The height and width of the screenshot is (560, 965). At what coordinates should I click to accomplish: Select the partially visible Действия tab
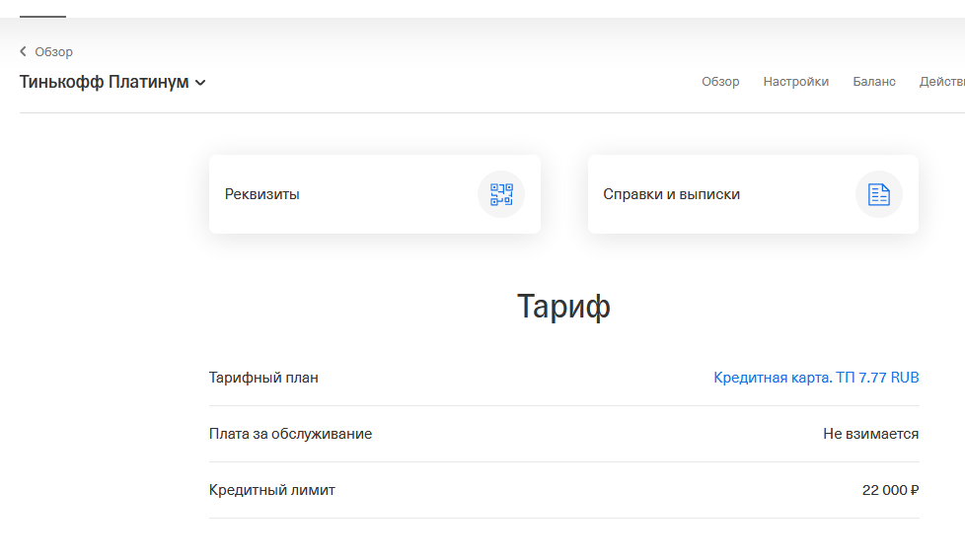942,82
